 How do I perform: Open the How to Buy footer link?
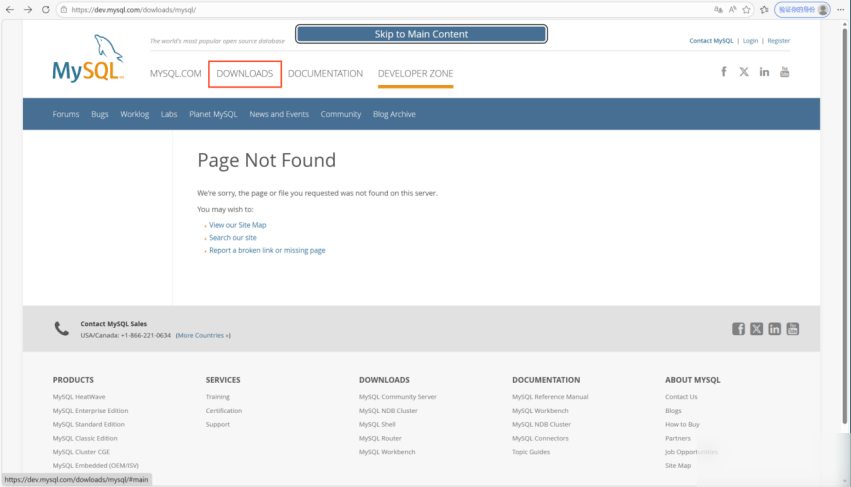(682, 425)
